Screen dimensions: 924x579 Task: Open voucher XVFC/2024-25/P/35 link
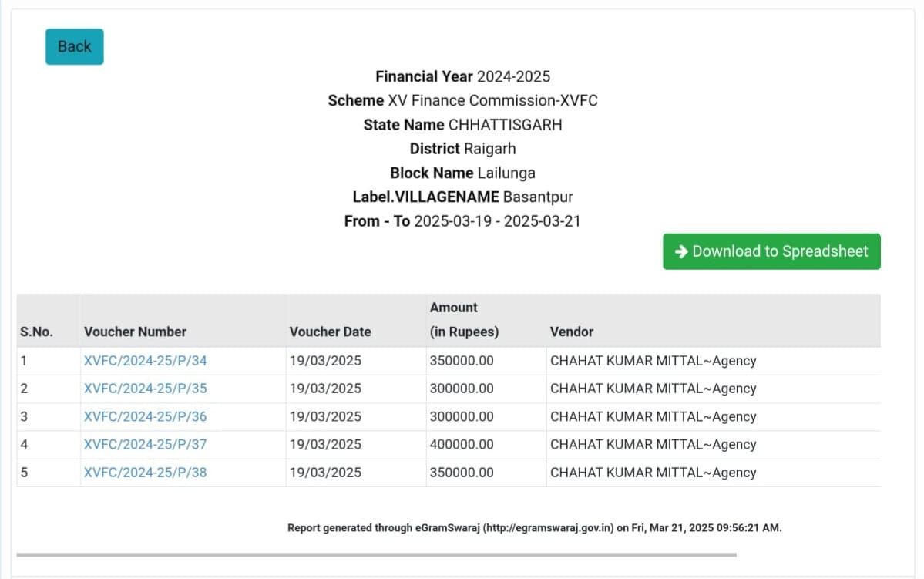coord(145,389)
